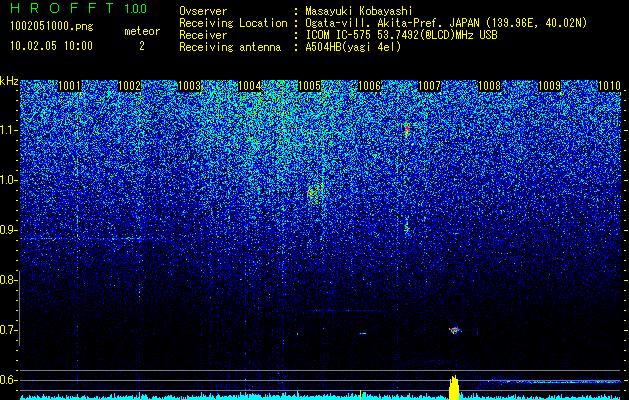This screenshot has width=629, height=400.
Task: Click the faint horizontal streak below 0.6 kHz at right
Action: tap(554, 382)
